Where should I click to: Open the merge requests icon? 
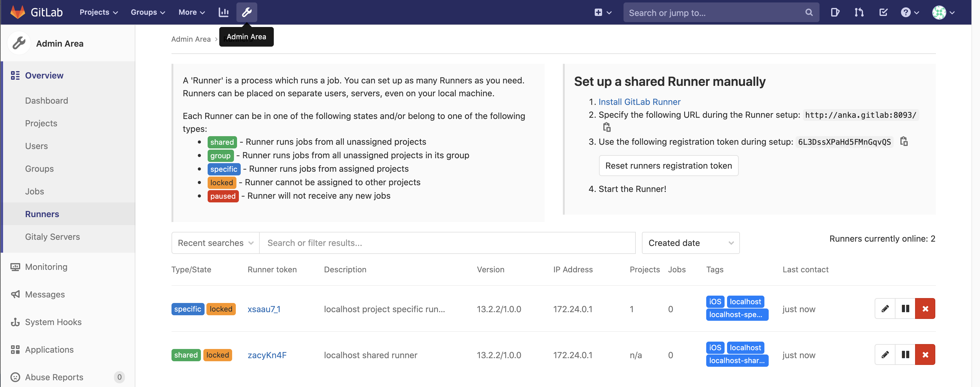coord(859,12)
